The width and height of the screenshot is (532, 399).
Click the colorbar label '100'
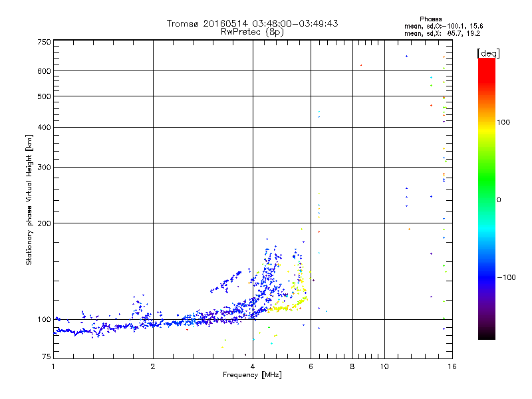(x=503, y=122)
